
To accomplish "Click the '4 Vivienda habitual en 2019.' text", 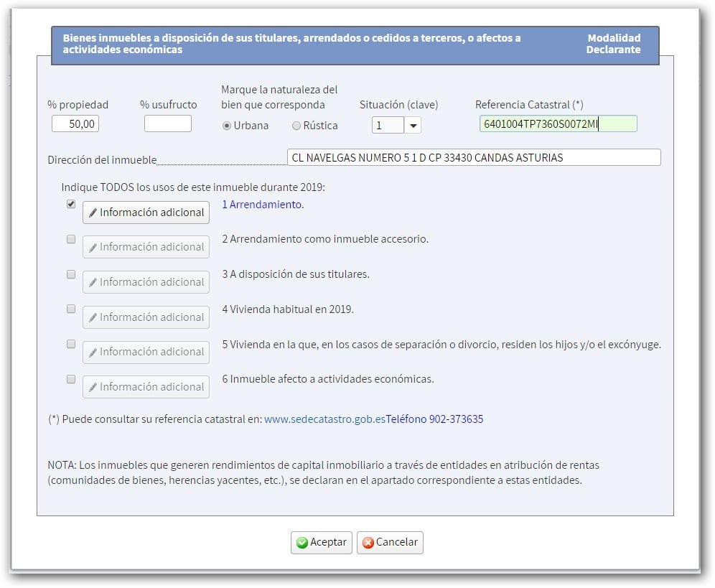I will pos(288,309).
